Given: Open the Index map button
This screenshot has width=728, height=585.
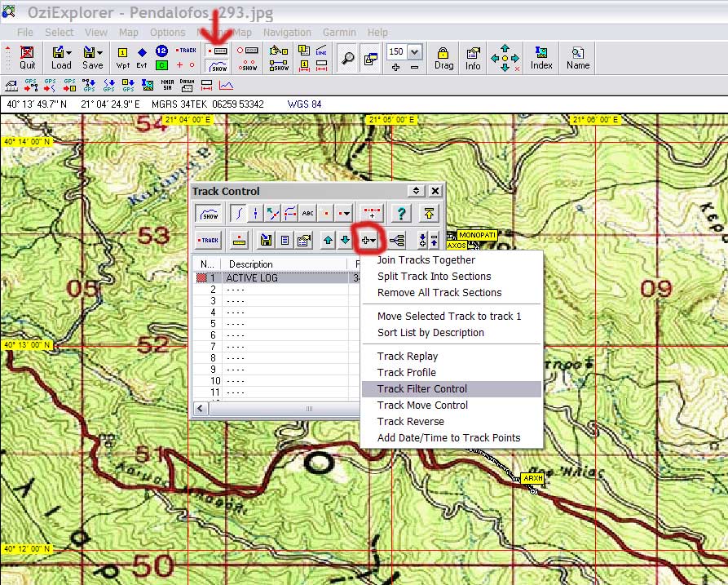Looking at the screenshot, I should (541, 57).
